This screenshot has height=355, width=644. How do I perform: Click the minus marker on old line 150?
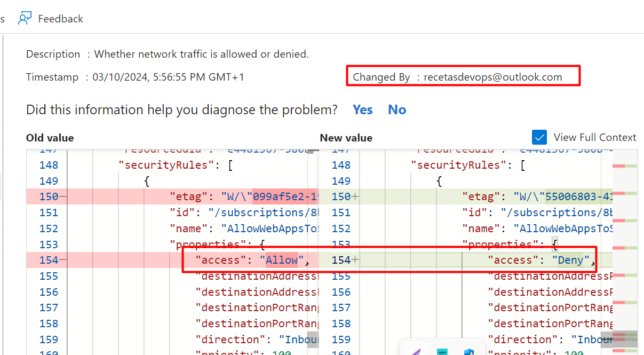tap(63, 196)
